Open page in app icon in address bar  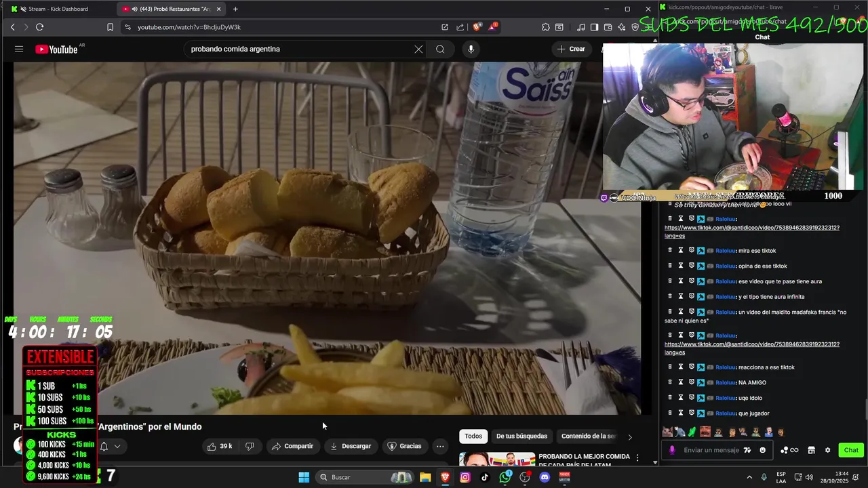(x=445, y=27)
